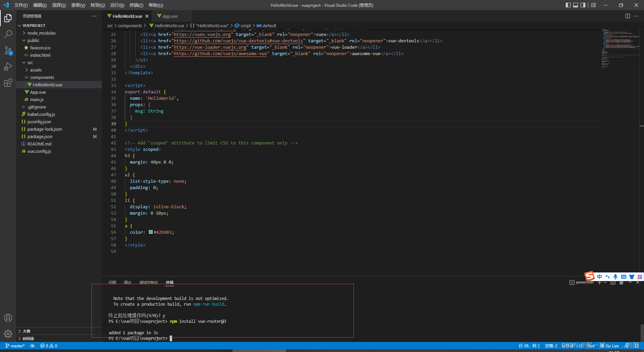This screenshot has width=644, height=352.
Task: Open the Customize Layout icon in the title bar
Action: (594, 5)
